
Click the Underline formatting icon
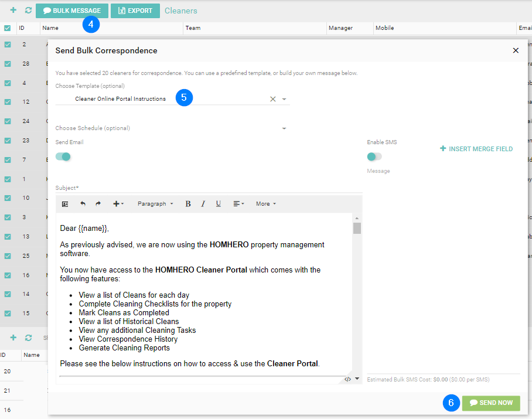(x=219, y=204)
